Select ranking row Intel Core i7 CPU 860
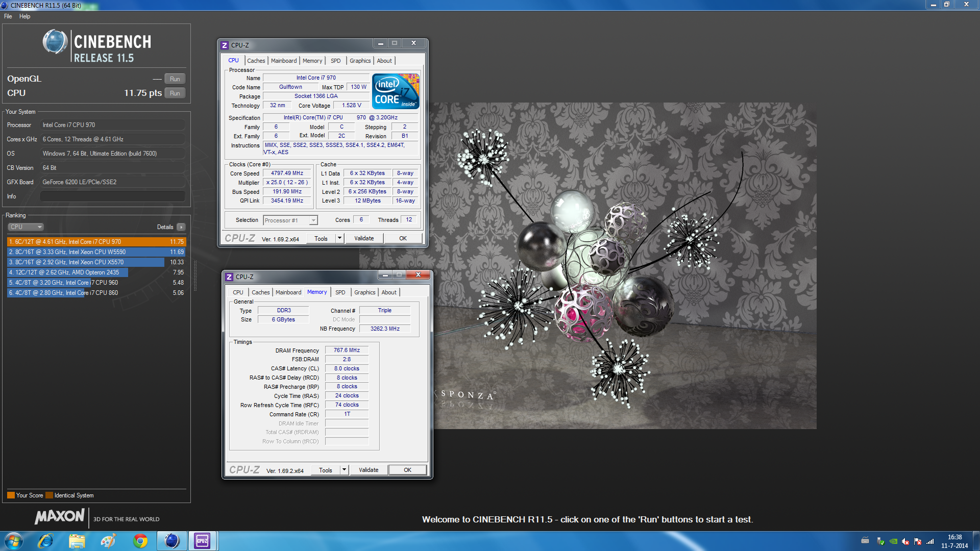This screenshot has height=551, width=980. tap(96, 293)
